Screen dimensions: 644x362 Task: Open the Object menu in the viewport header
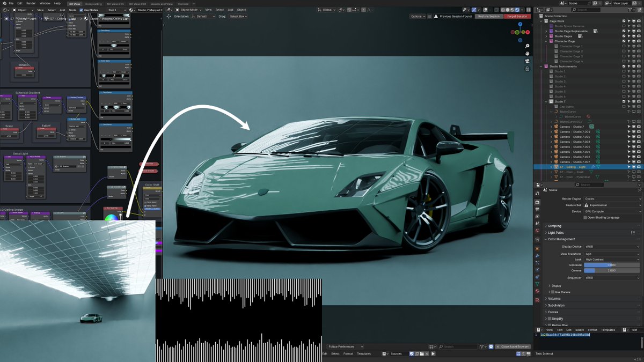pyautogui.click(x=241, y=10)
